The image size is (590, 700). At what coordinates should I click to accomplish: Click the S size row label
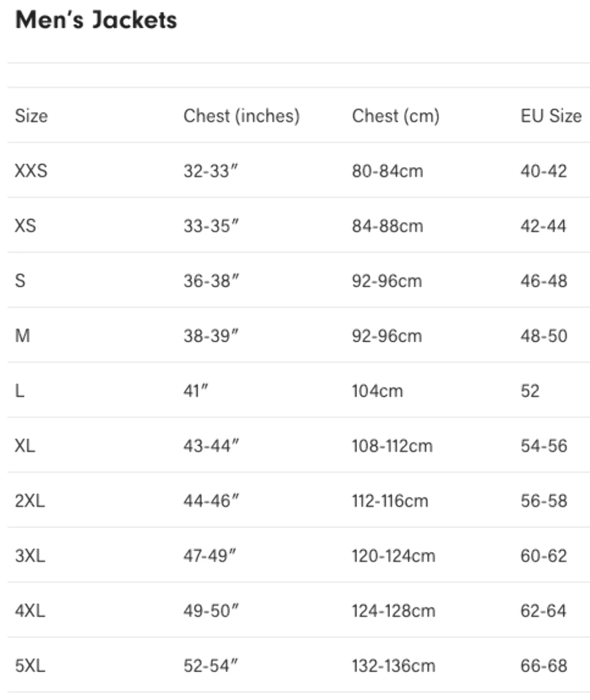tap(20, 281)
